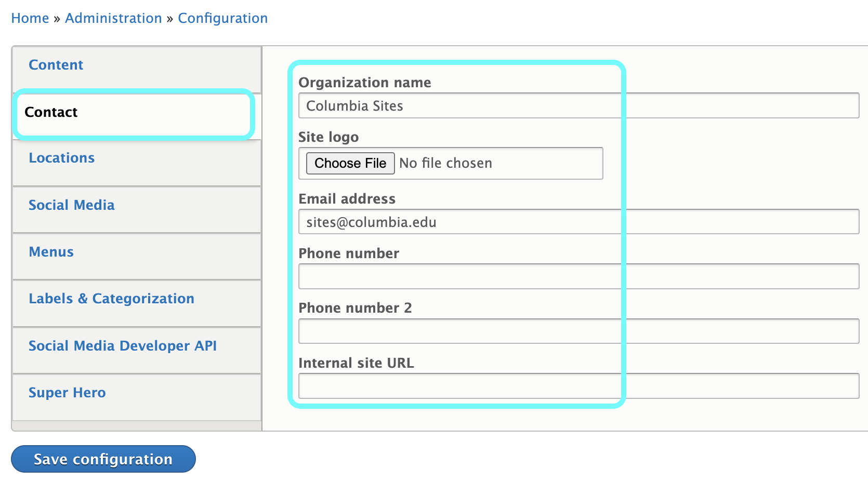Screen dimensions: 868x482
Task: Click the Phone number input
Action: (459, 276)
